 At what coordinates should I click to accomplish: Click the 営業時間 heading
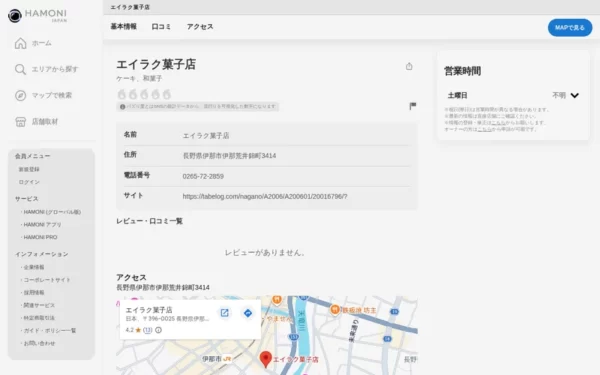pyautogui.click(x=462, y=71)
